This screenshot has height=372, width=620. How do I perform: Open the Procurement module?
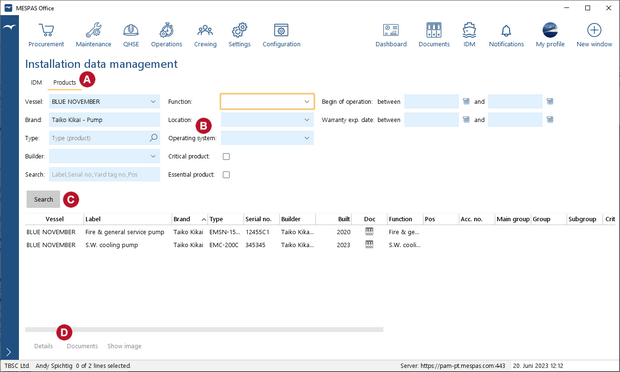46,35
